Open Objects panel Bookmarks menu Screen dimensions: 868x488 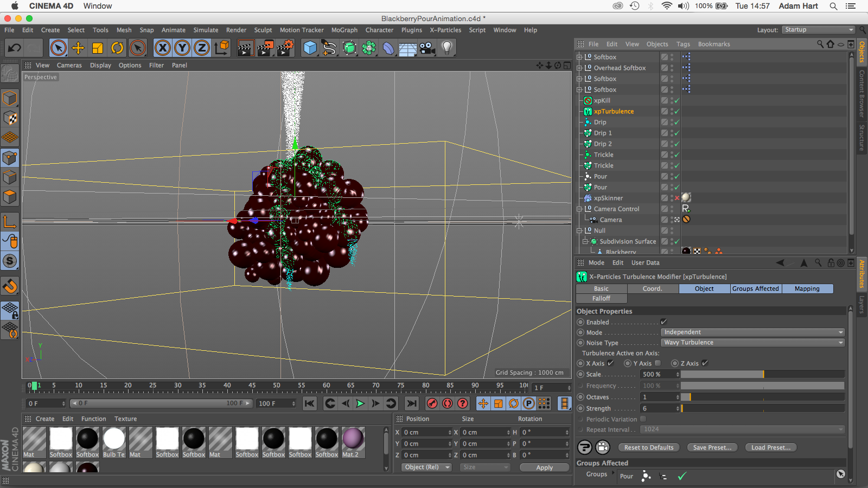(x=714, y=44)
